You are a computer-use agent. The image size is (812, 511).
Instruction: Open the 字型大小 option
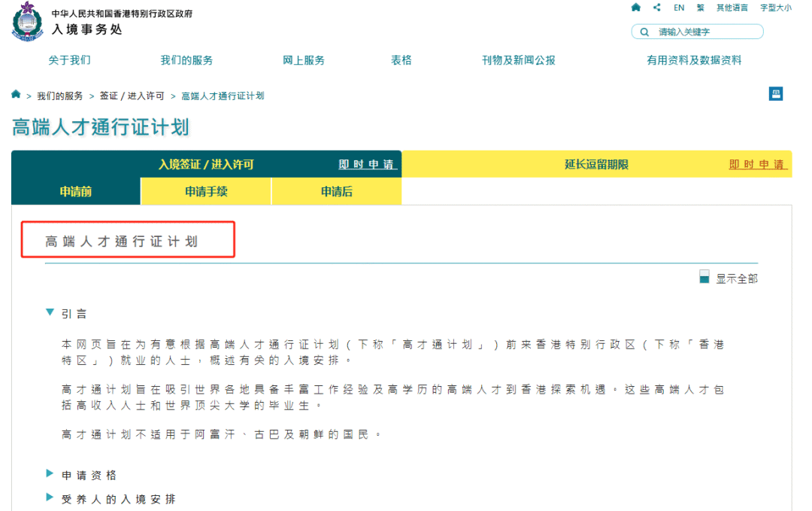(x=775, y=8)
